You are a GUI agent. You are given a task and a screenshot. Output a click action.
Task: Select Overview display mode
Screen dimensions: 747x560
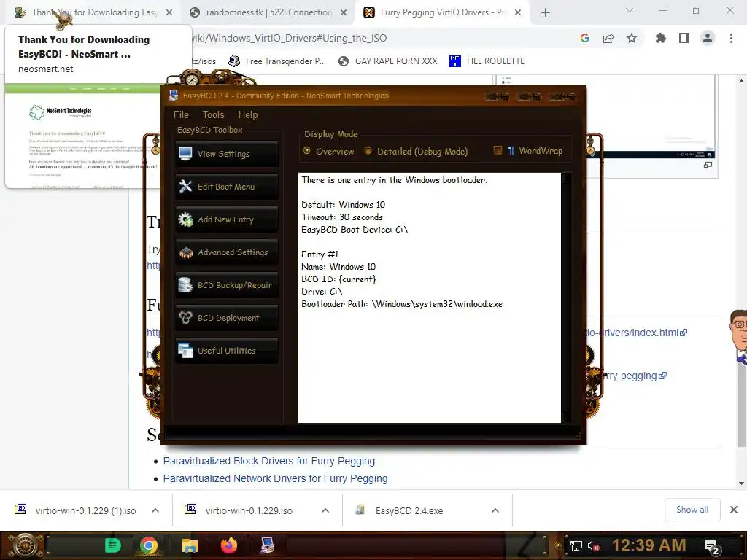[329, 152]
